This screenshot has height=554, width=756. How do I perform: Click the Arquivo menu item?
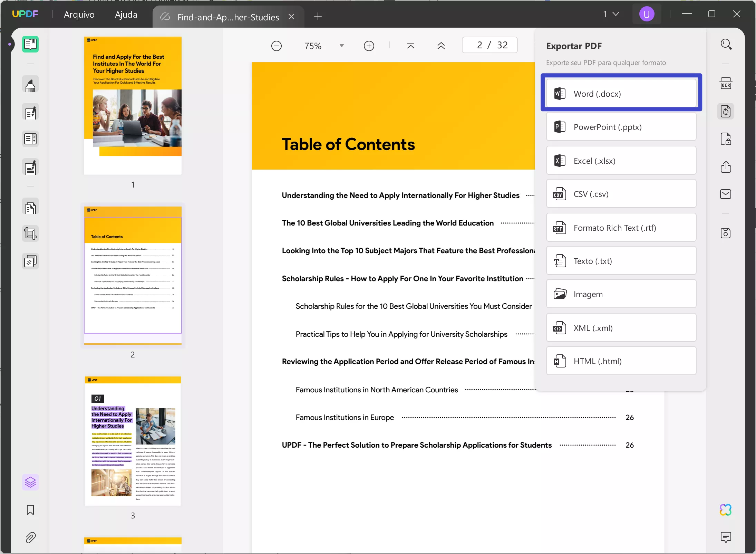[79, 14]
